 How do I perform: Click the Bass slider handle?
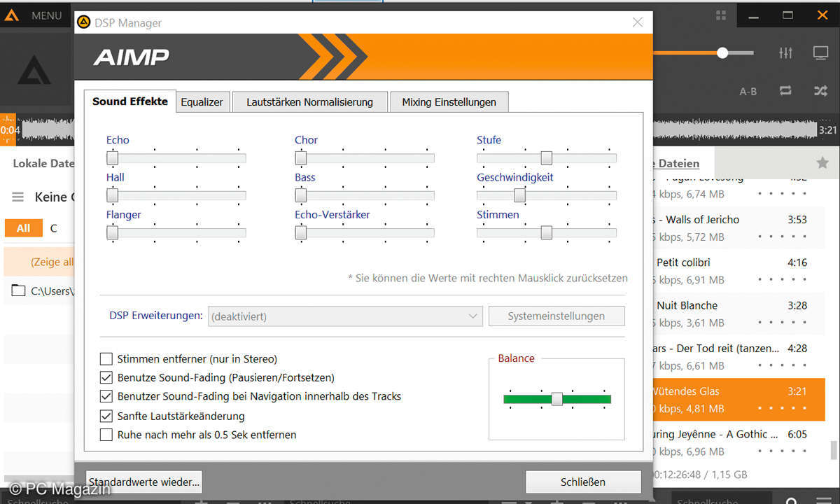coord(301,195)
